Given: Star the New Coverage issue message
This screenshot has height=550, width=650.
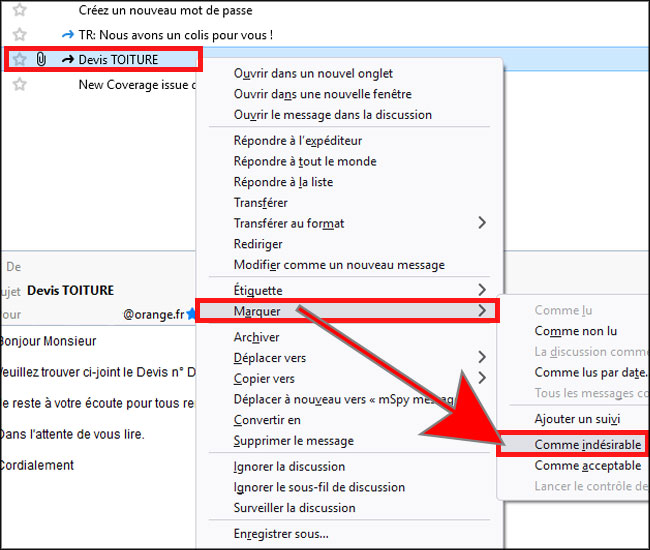Looking at the screenshot, I should (19, 85).
